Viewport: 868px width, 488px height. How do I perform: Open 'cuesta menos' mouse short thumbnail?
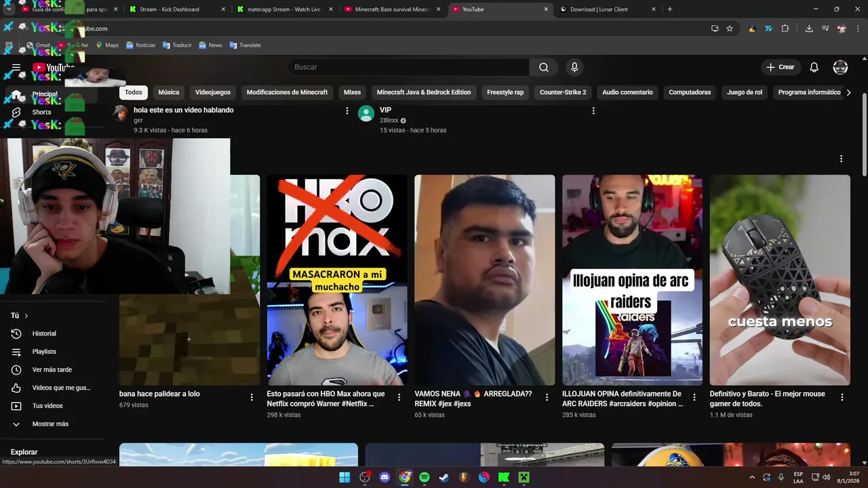(x=780, y=280)
